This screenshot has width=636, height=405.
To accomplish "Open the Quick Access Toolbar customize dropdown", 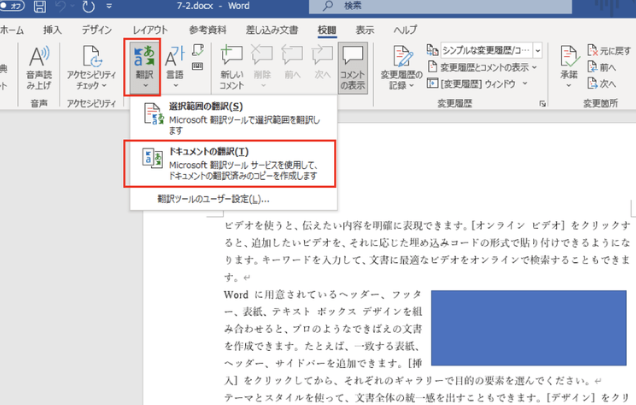I will click(x=109, y=6).
